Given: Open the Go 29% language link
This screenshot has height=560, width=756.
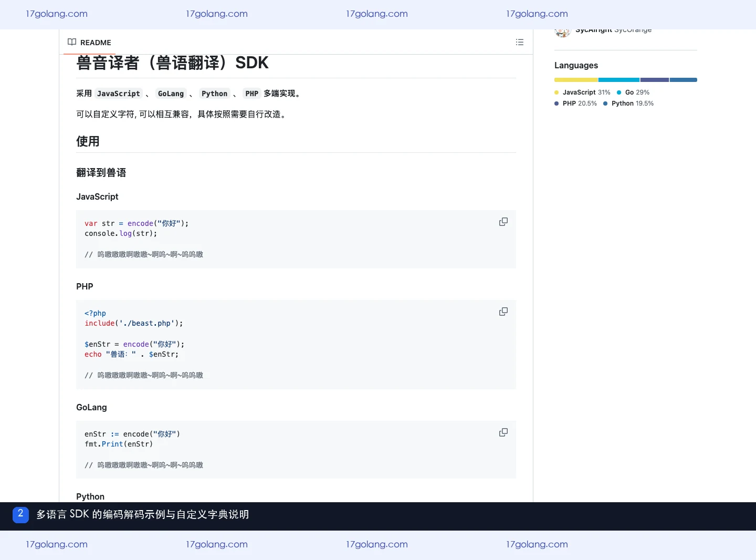Looking at the screenshot, I should (633, 92).
